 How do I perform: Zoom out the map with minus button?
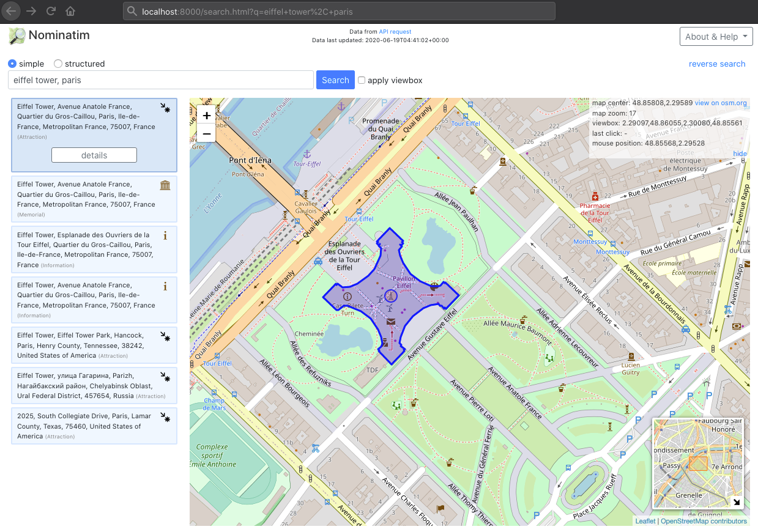coord(207,133)
